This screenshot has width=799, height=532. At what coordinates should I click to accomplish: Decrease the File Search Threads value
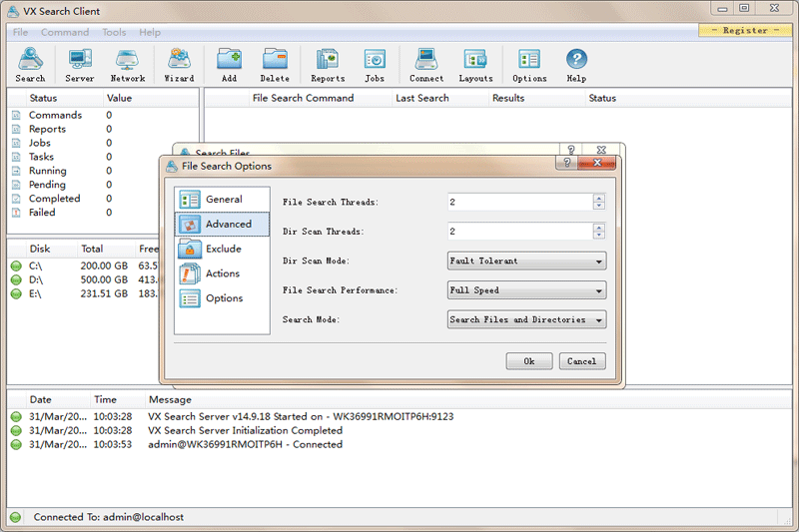(x=599, y=206)
